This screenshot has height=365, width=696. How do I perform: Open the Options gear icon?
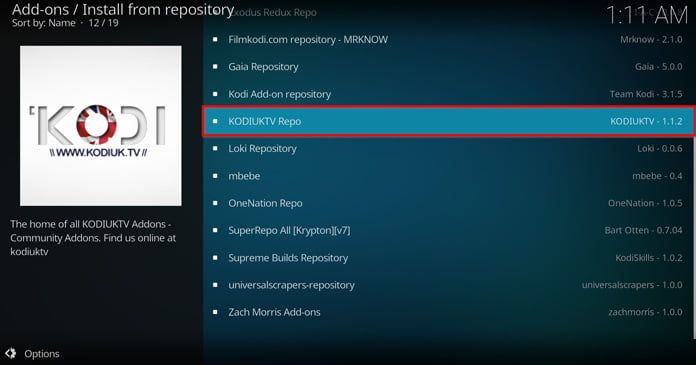tap(11, 353)
